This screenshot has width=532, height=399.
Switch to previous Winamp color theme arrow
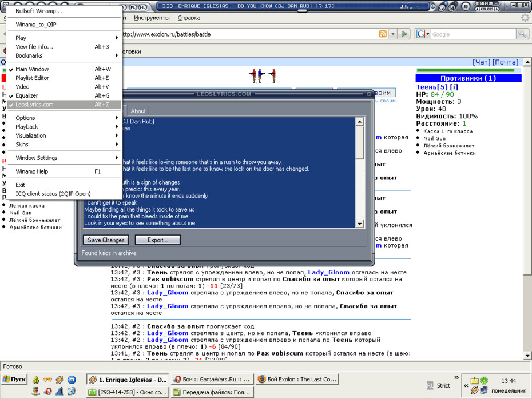[x=477, y=9]
